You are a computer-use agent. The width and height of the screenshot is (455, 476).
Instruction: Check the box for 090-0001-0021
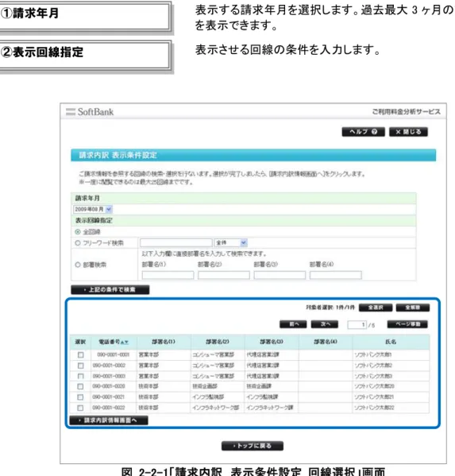[80, 397]
